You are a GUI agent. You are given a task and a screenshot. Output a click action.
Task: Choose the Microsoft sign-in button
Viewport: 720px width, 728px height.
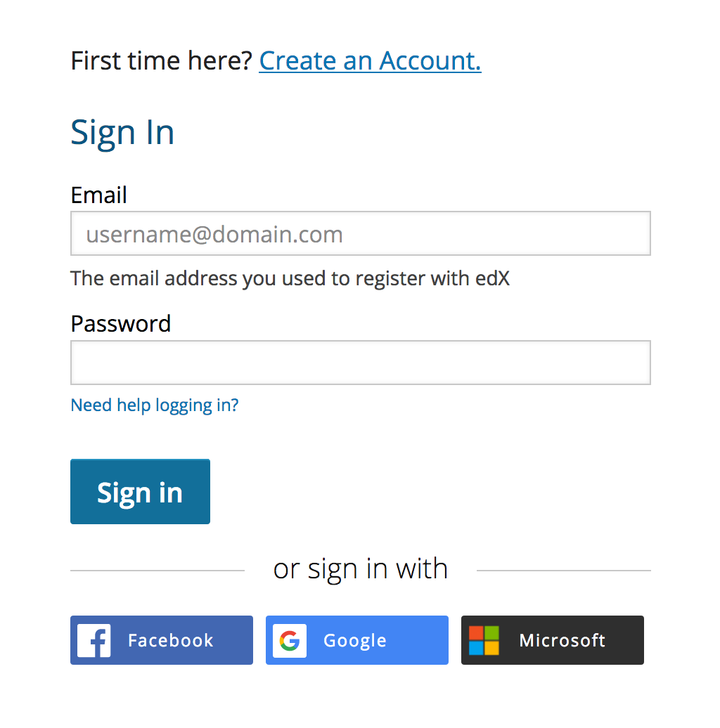[x=553, y=639]
